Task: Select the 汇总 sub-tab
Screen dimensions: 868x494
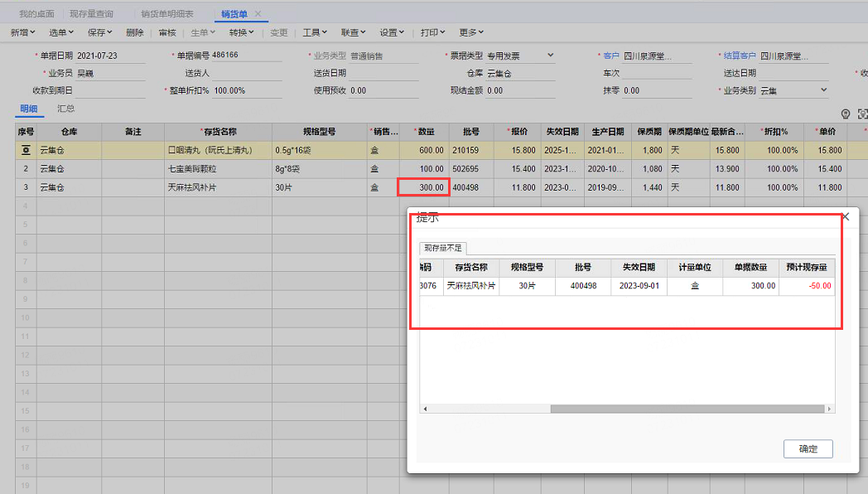Action: (66, 109)
